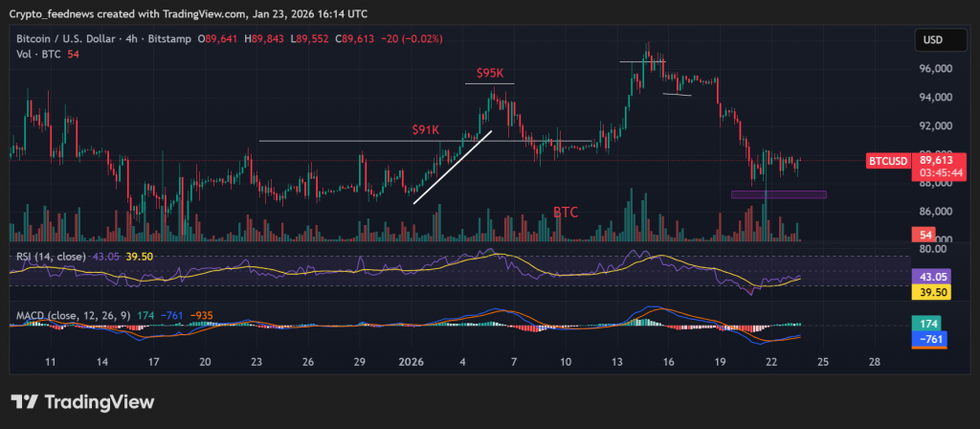This screenshot has width=980, height=429.
Task: Select the purple support zone rectangle
Action: point(779,194)
